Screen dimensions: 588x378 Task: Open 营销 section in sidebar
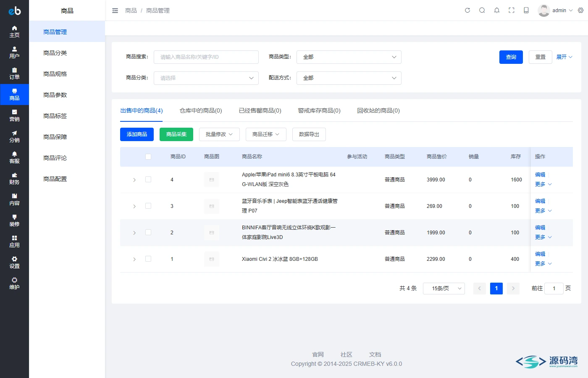(14, 115)
